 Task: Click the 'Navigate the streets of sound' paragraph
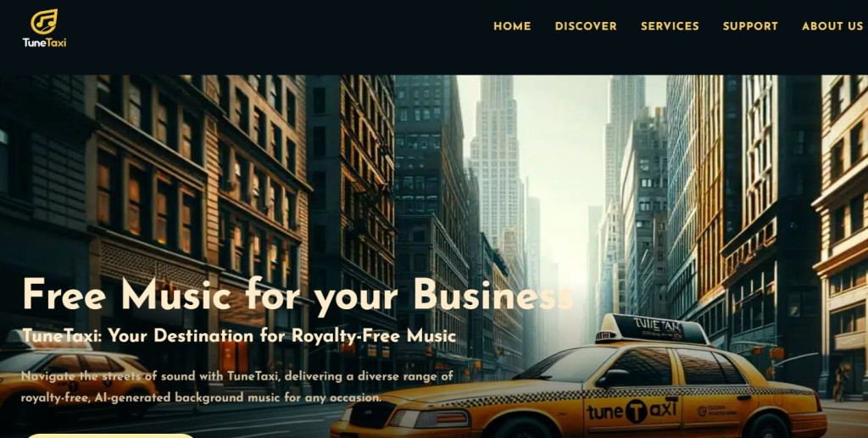click(x=237, y=386)
